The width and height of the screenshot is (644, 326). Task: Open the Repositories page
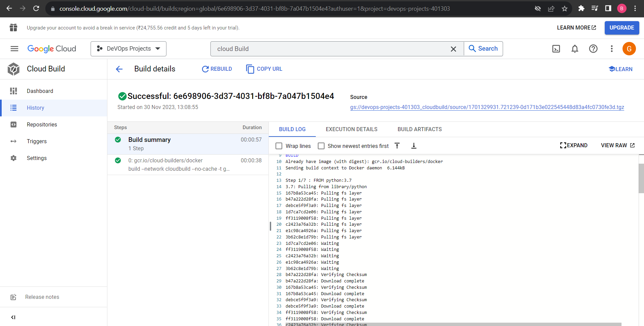point(54,124)
